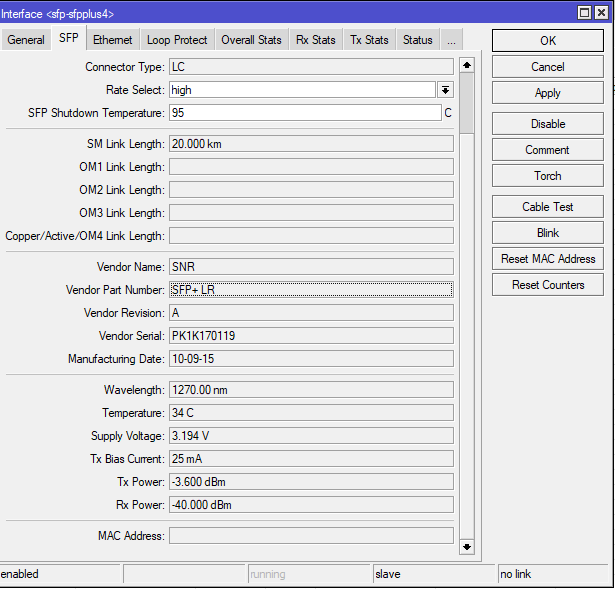Show more tabs via ellipsis button
This screenshot has height=589, width=615.
coord(451,40)
